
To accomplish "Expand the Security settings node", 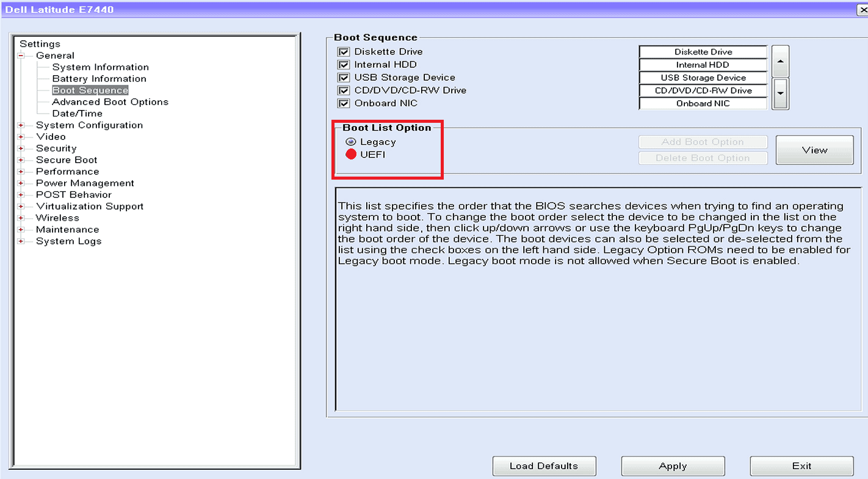I will (x=21, y=148).
